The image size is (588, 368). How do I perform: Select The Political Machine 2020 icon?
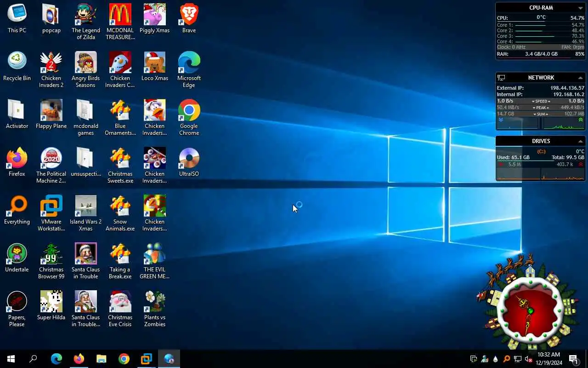(51, 165)
